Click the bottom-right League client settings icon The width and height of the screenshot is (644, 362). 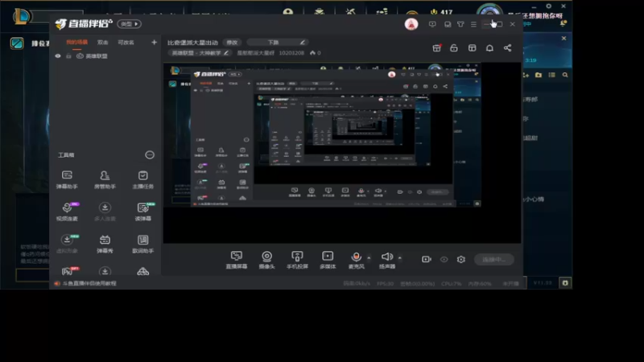[565, 283]
